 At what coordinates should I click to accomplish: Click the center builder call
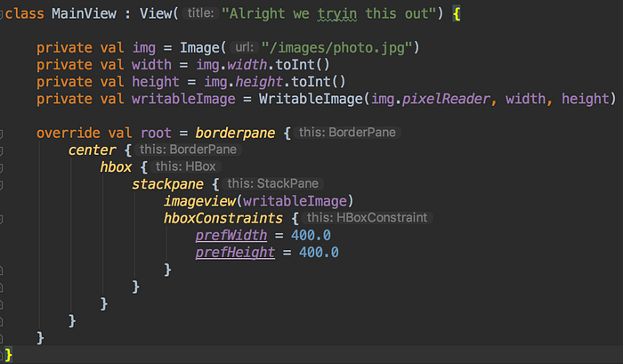[x=92, y=150]
